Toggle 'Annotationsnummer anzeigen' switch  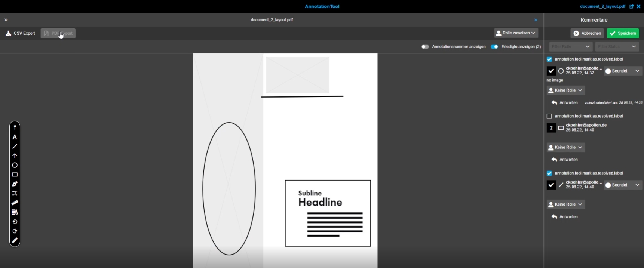(425, 47)
